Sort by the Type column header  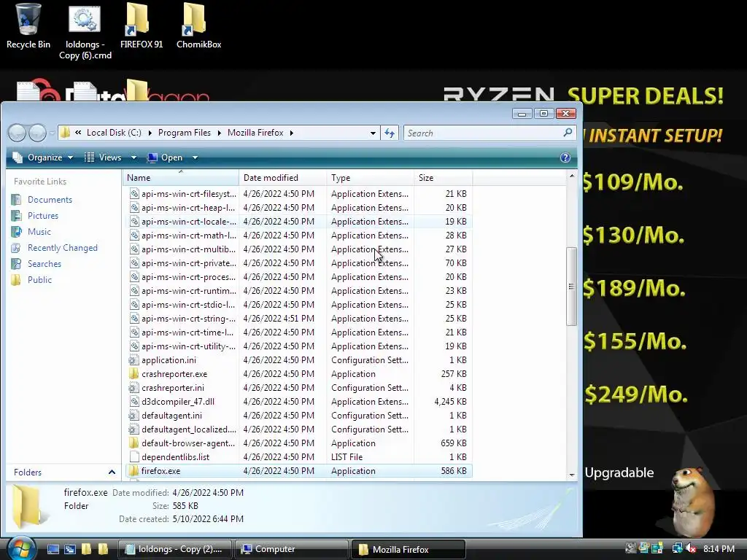(370, 178)
